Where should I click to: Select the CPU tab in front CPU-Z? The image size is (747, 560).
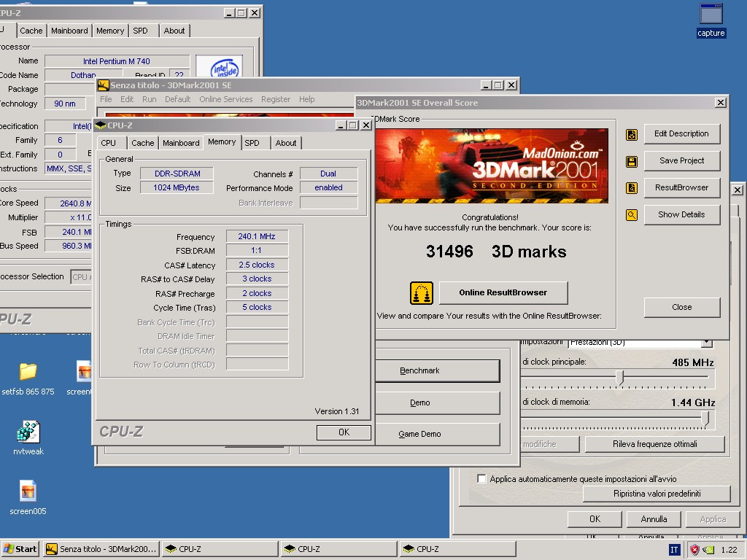click(x=109, y=143)
